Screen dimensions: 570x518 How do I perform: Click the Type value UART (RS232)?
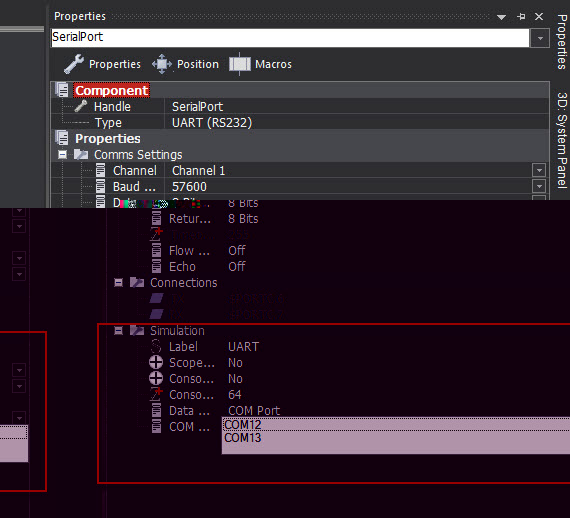[x=212, y=123]
